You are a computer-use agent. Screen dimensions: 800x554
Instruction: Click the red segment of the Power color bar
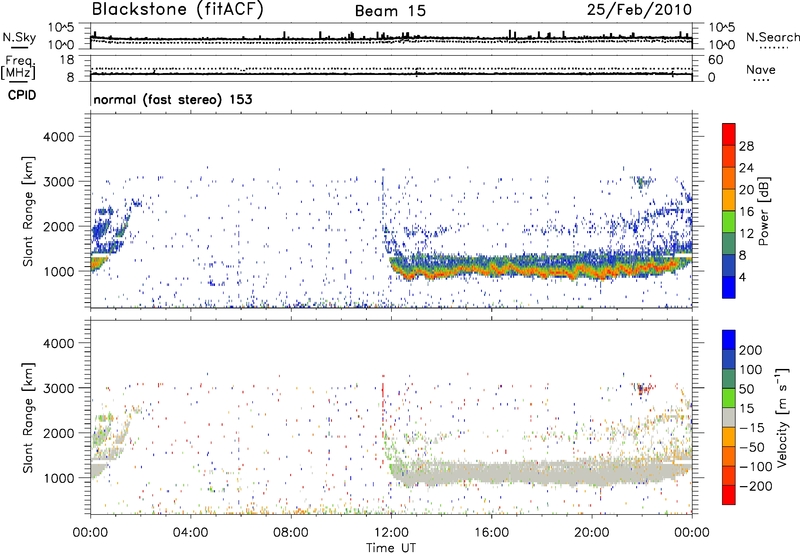(729, 135)
